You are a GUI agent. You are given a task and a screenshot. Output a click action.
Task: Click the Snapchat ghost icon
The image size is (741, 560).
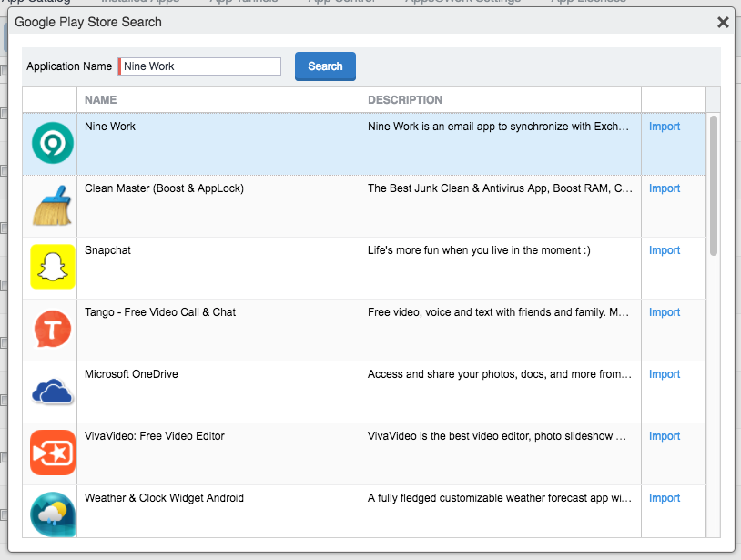[50, 267]
